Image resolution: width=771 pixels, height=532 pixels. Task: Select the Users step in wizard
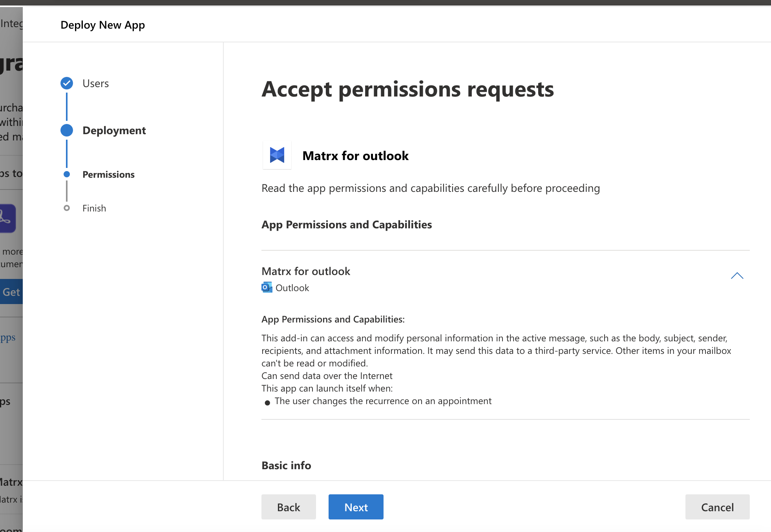tap(95, 84)
